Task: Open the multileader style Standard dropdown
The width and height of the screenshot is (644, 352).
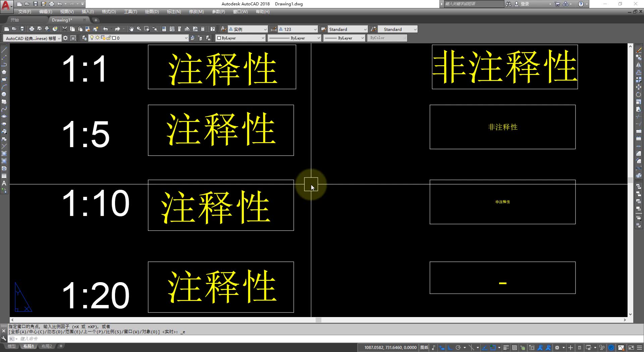Action: (x=398, y=29)
